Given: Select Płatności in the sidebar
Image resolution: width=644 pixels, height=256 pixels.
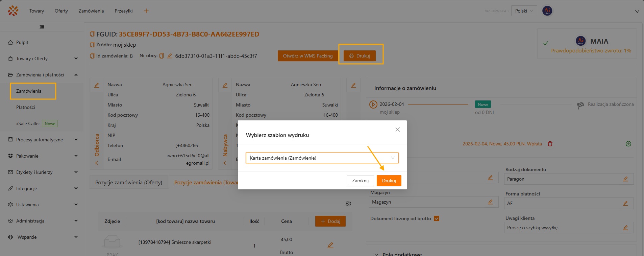Looking at the screenshot, I should coord(26,107).
